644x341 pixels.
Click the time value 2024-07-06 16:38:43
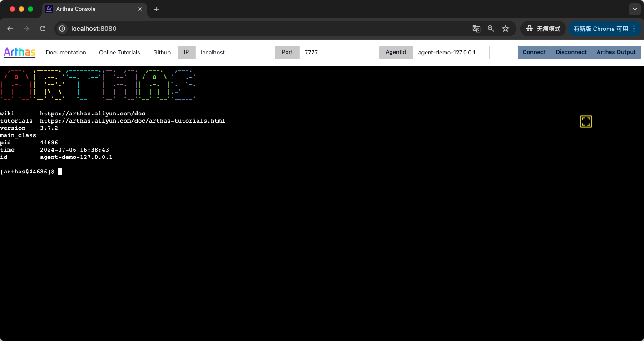coord(74,150)
